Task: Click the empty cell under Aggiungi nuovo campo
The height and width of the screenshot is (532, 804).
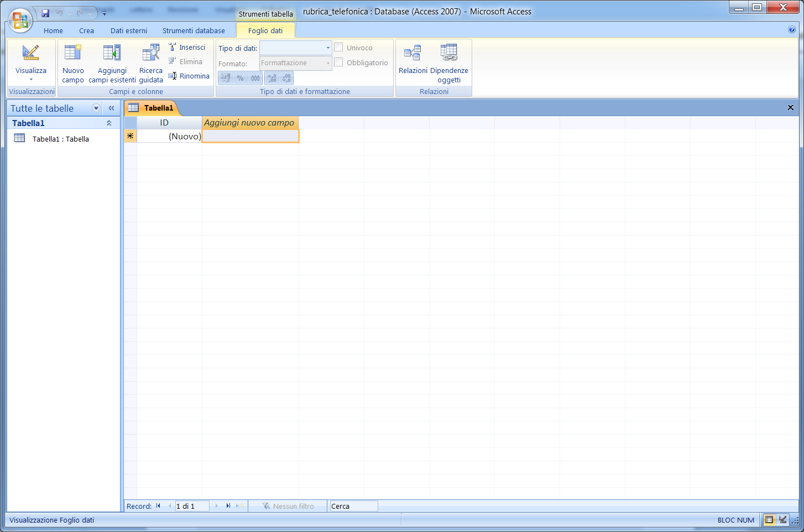Action: [x=250, y=136]
